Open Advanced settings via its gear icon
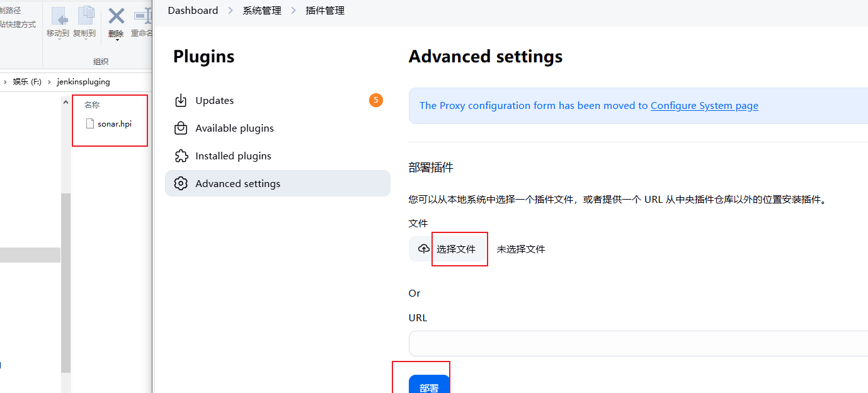The image size is (868, 393). [x=181, y=183]
